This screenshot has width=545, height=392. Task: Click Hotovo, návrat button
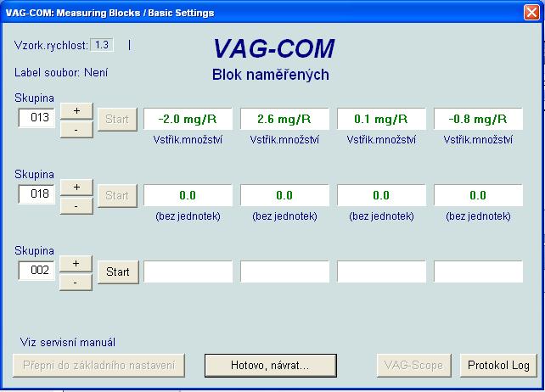pyautogui.click(x=271, y=365)
